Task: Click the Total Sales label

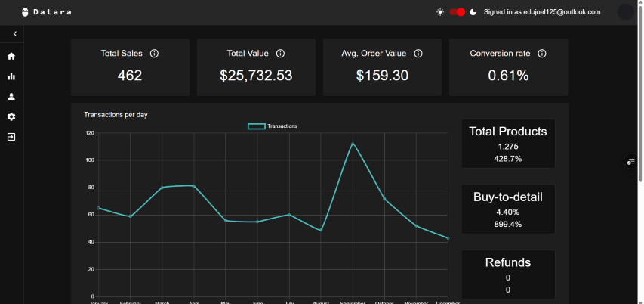Action: (122, 54)
